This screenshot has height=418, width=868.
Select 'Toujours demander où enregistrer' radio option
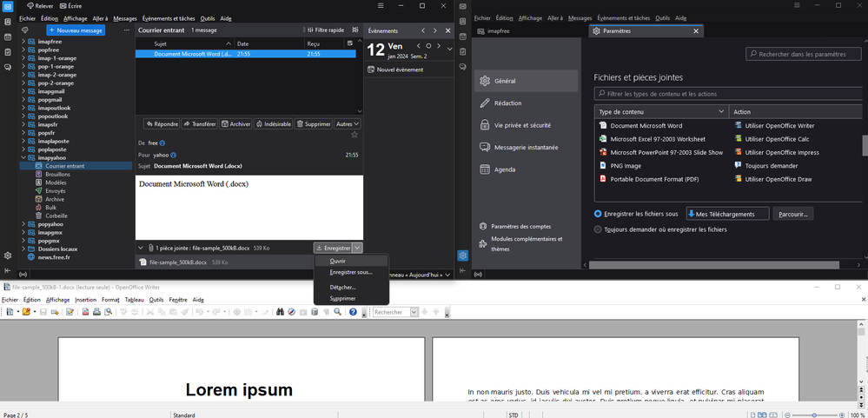coord(598,229)
